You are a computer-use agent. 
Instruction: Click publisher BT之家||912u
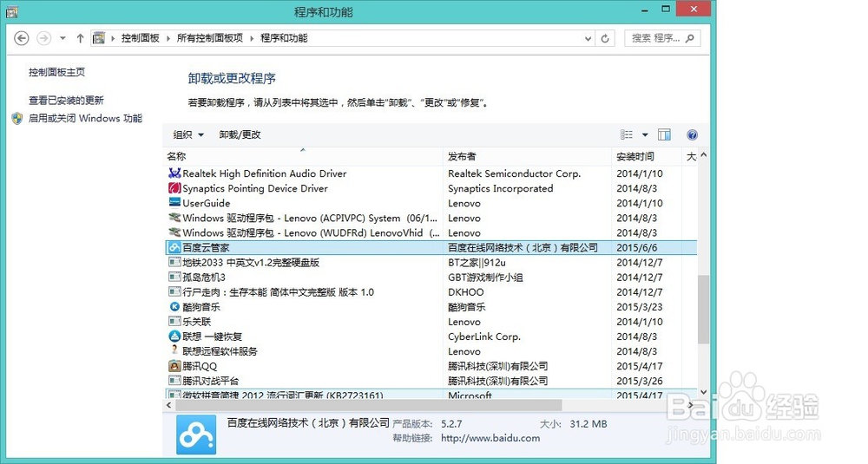(477, 262)
